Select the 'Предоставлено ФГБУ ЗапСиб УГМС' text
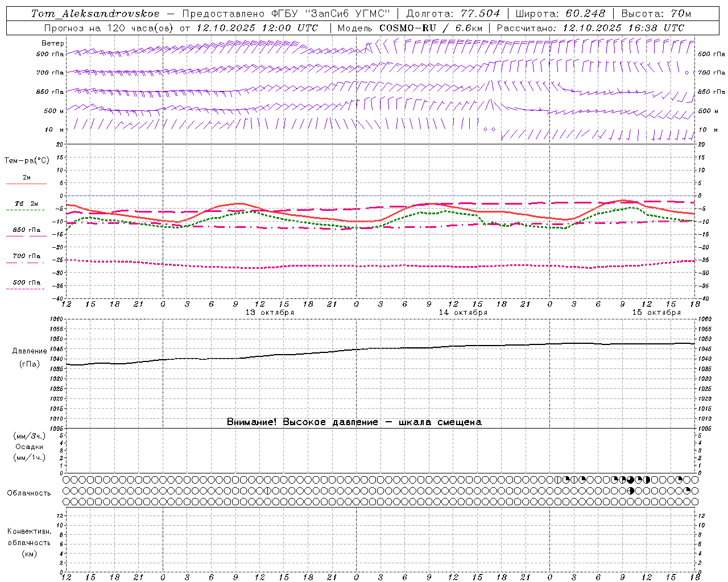This screenshot has height=582, width=728. pyautogui.click(x=286, y=14)
